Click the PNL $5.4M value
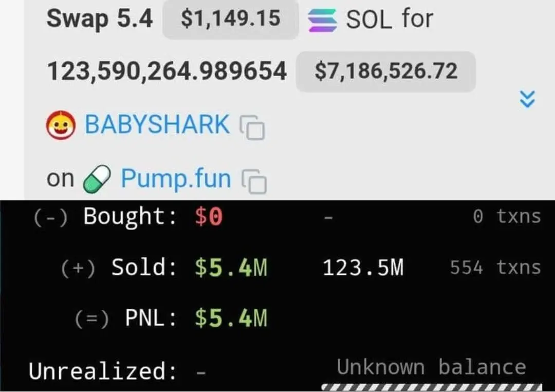Image resolution: width=555 pixels, height=392 pixels. click(231, 318)
